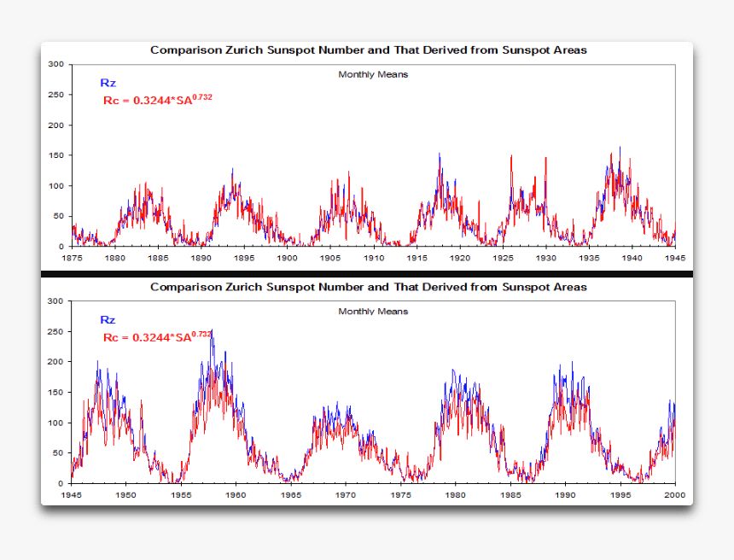Pick y-axis value 50 on the lower chart
The width and height of the screenshot is (734, 560).
pyautogui.click(x=58, y=452)
